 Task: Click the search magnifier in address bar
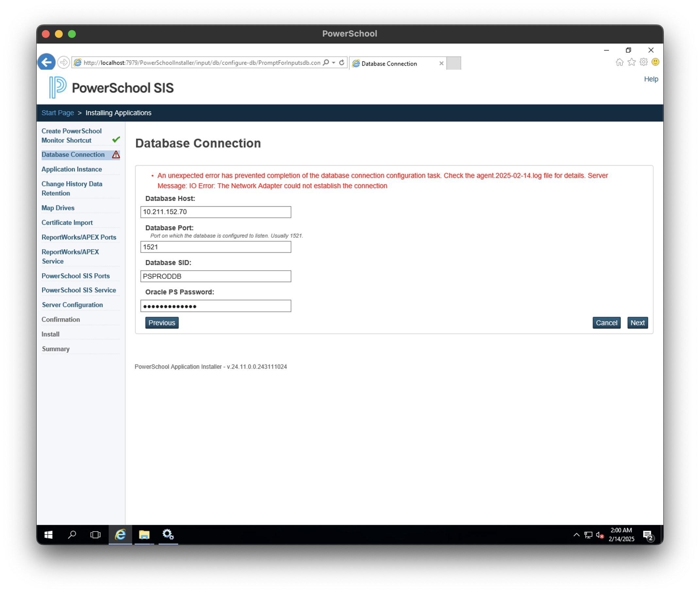click(x=325, y=62)
